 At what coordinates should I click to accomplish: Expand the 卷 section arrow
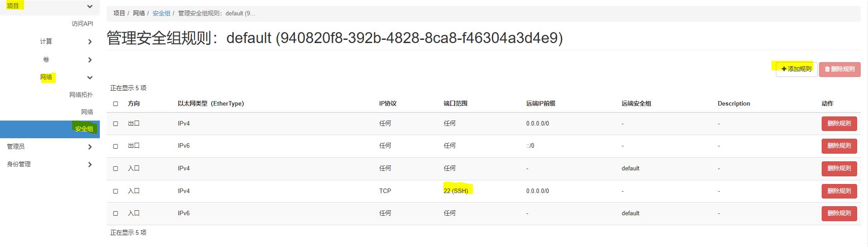pos(90,60)
